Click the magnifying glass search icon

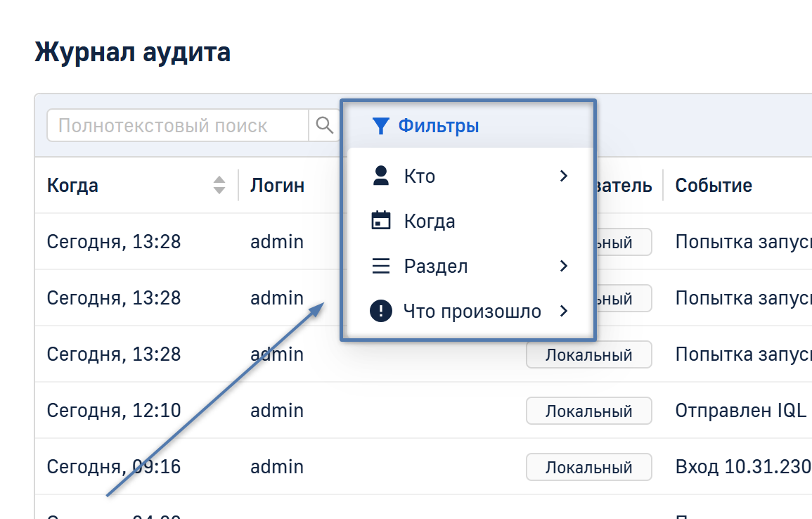[324, 125]
